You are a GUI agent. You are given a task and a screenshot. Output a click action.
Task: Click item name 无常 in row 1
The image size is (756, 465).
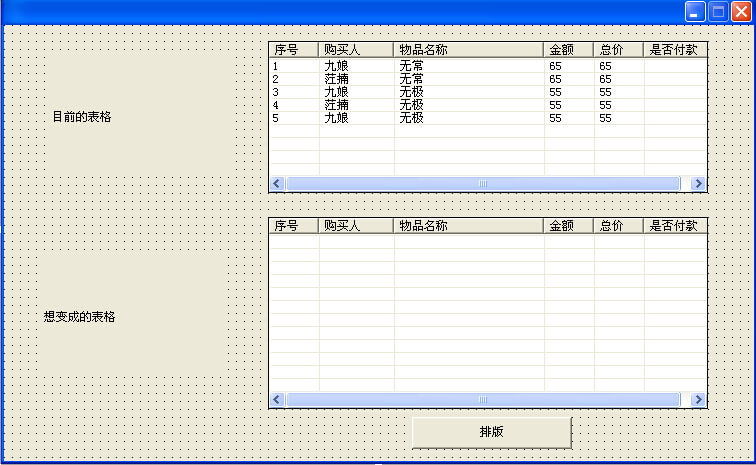[411, 66]
